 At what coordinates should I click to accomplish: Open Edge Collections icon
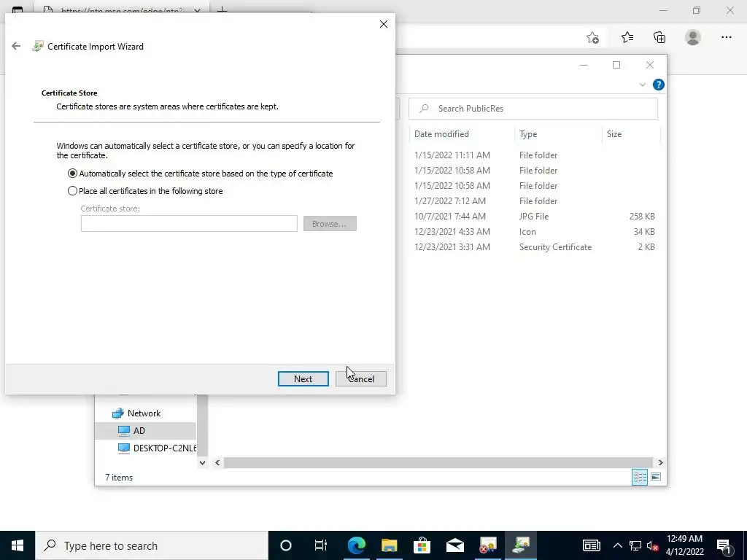(x=659, y=38)
